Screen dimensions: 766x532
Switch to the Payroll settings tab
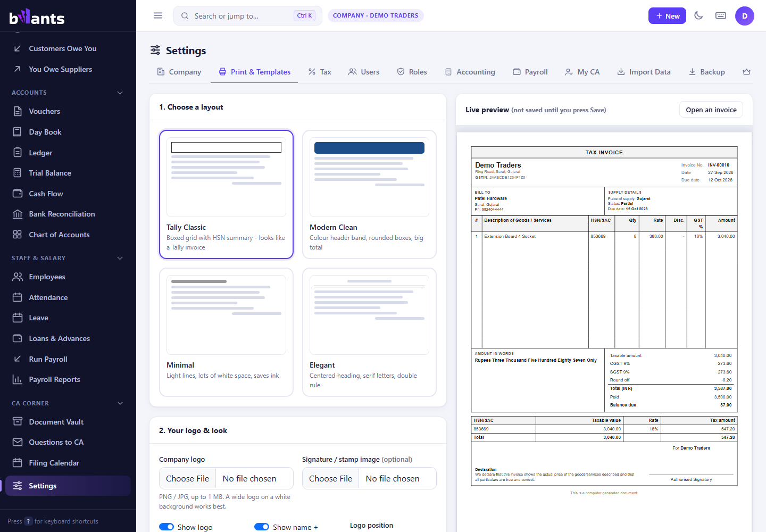click(x=530, y=72)
